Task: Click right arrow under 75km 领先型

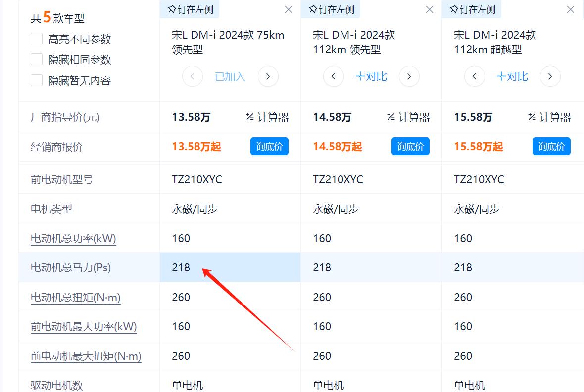Action: (268, 76)
